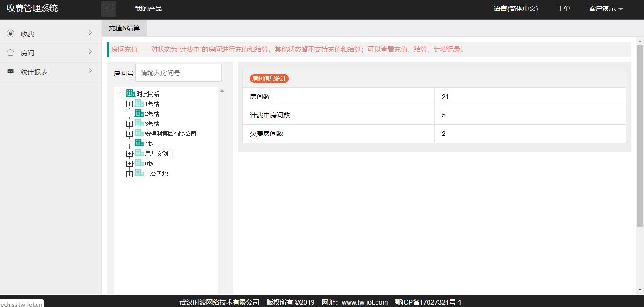Click the house icon beside 房间
The width and height of the screenshot is (644, 307).
(x=10, y=53)
